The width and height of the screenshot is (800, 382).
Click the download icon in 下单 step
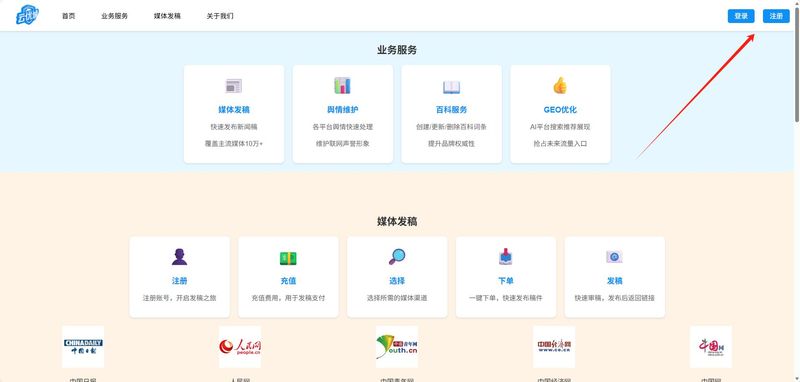pyautogui.click(x=506, y=257)
